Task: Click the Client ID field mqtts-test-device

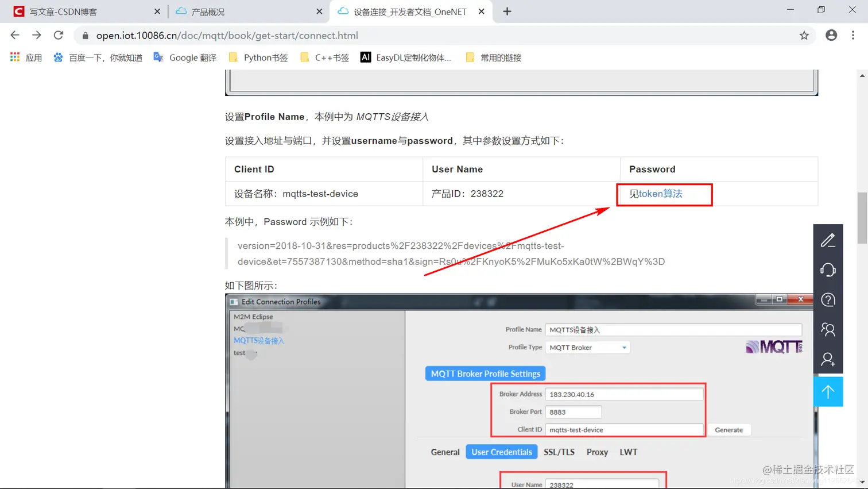Action: [x=624, y=430]
